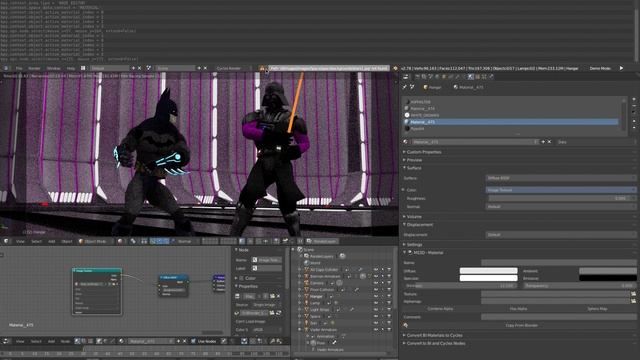Open the Physics properties tab icon

tap(491, 76)
